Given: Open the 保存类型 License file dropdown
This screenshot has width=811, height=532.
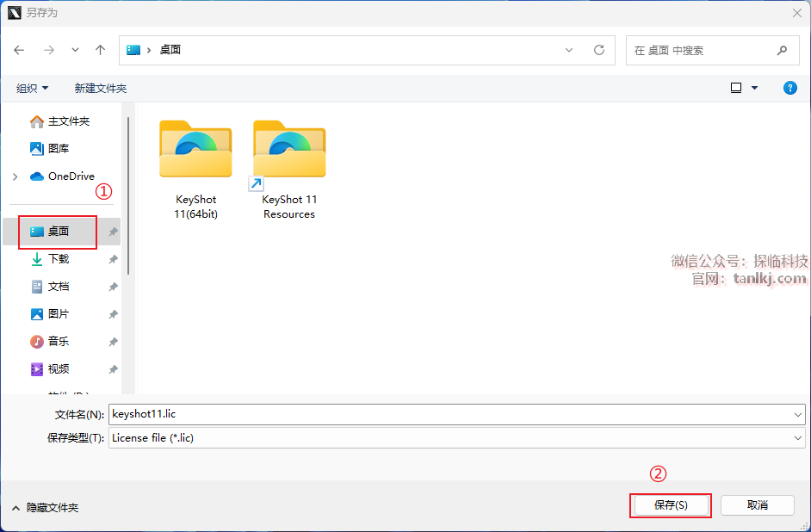Looking at the screenshot, I should [456, 438].
